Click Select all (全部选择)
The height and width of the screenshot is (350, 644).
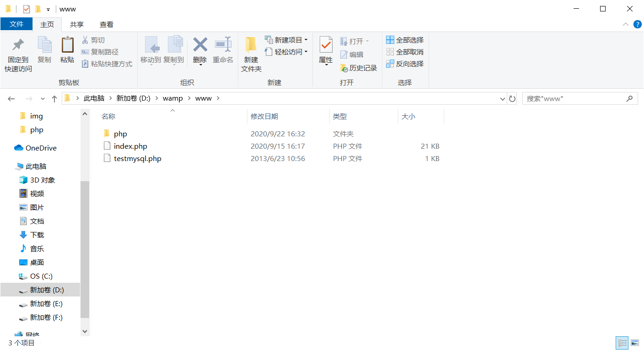pos(405,40)
